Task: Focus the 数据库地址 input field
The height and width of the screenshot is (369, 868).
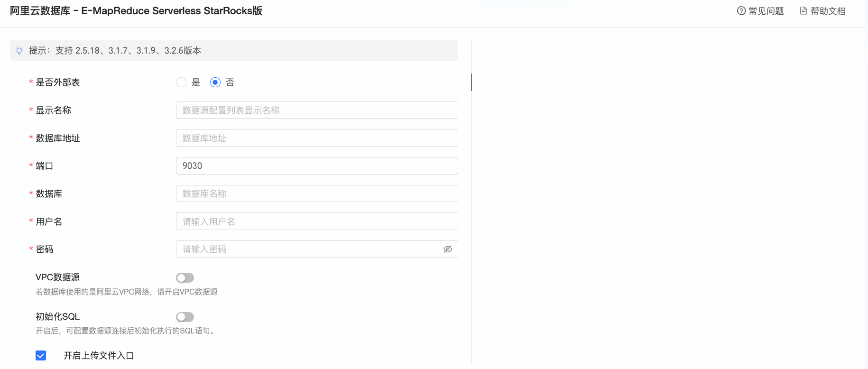Action: 317,138
